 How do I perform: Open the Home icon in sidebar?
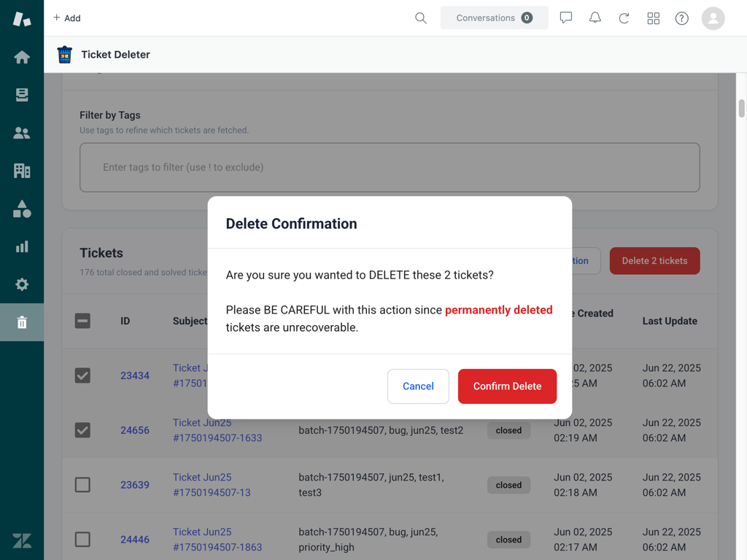(22, 57)
